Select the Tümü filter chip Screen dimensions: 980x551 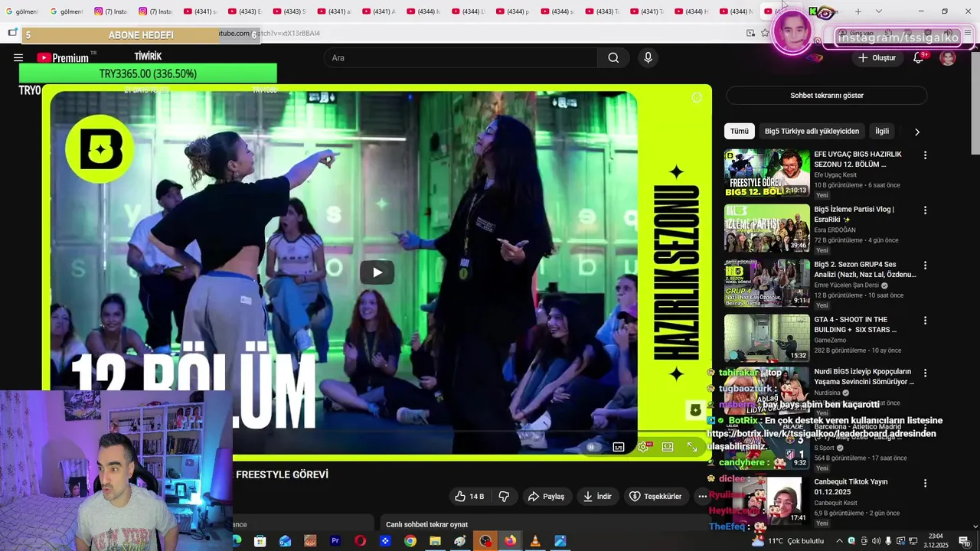[x=739, y=131]
